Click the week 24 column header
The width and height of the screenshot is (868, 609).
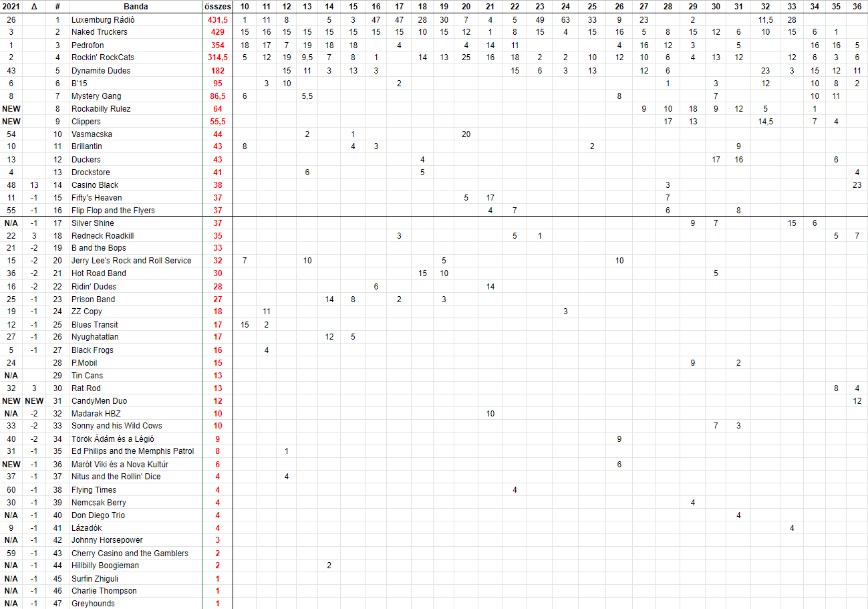pos(565,6)
